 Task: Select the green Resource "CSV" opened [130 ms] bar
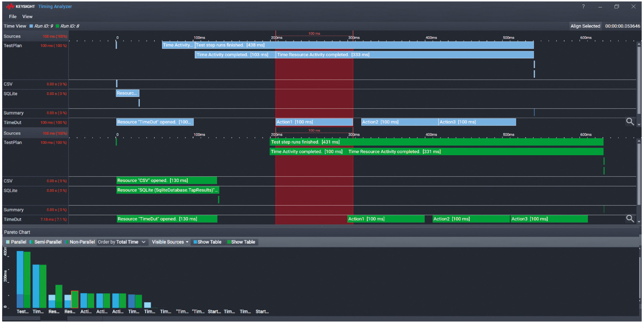(167, 180)
